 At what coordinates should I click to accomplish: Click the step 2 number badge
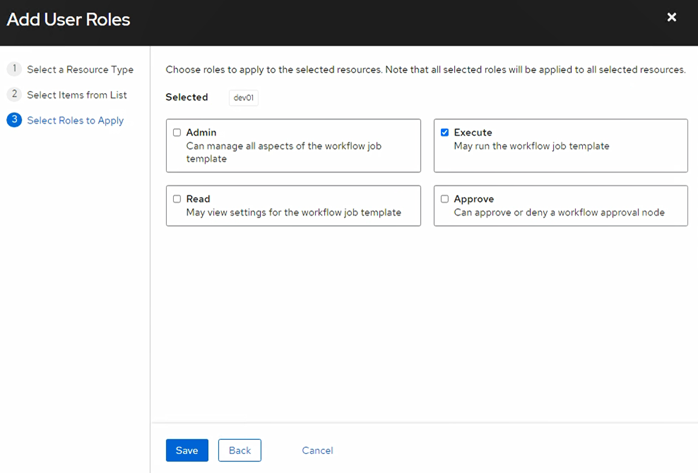pyautogui.click(x=14, y=94)
